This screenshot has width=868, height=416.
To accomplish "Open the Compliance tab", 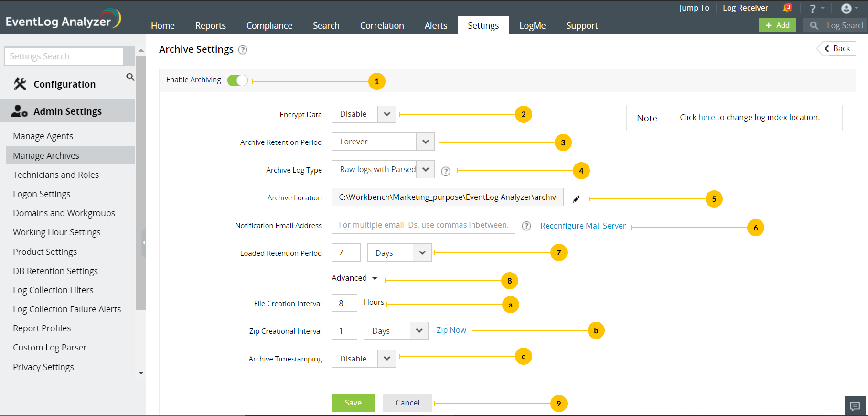I will click(269, 25).
